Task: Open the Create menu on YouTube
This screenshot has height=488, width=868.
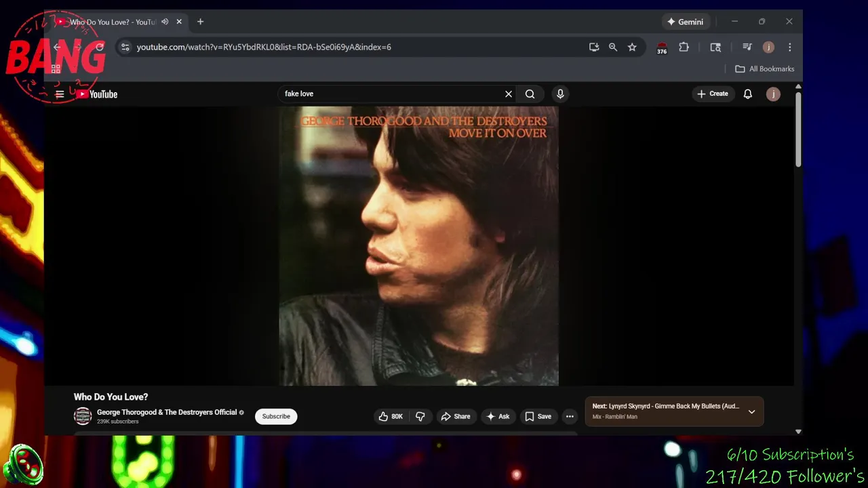Action: pos(712,94)
